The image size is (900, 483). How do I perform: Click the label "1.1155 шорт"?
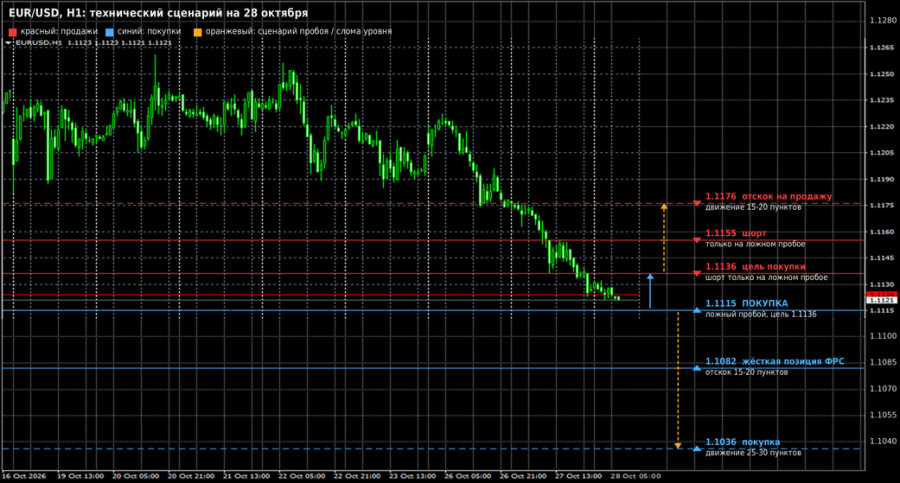[x=736, y=233]
